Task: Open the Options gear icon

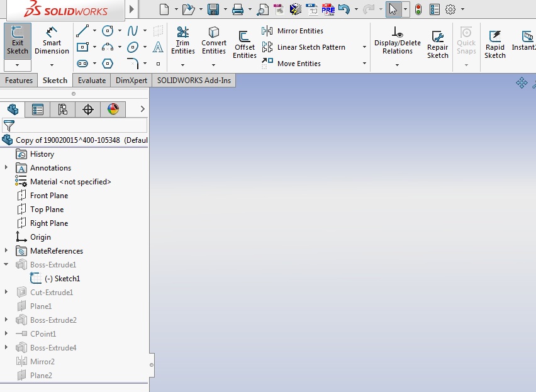Action: 450,9
